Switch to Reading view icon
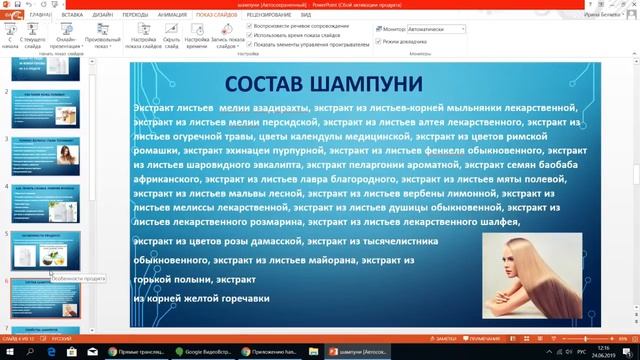 pos(540,339)
